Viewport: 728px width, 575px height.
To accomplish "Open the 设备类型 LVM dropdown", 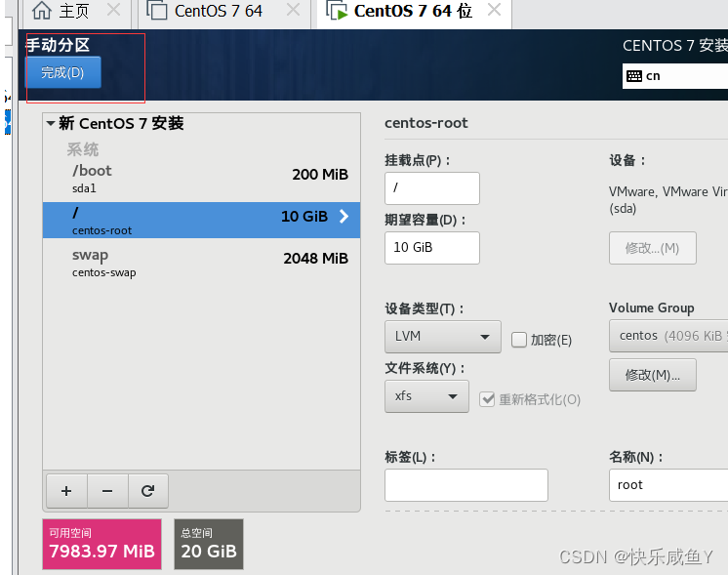I will click(442, 336).
